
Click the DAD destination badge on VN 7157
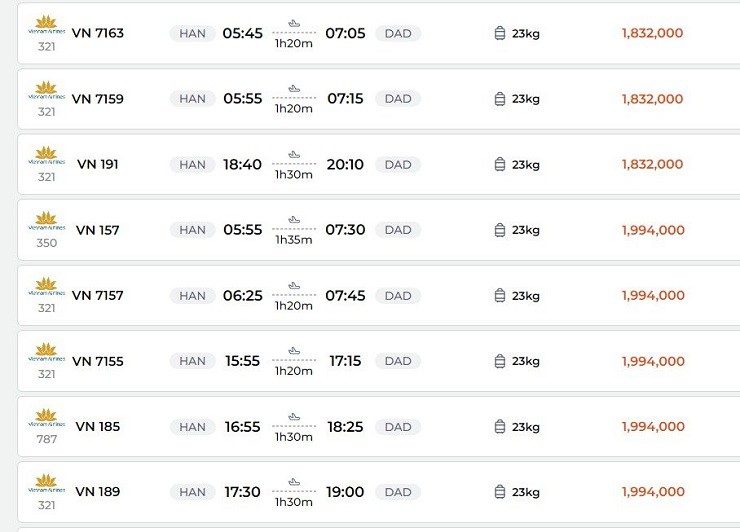[x=398, y=296]
